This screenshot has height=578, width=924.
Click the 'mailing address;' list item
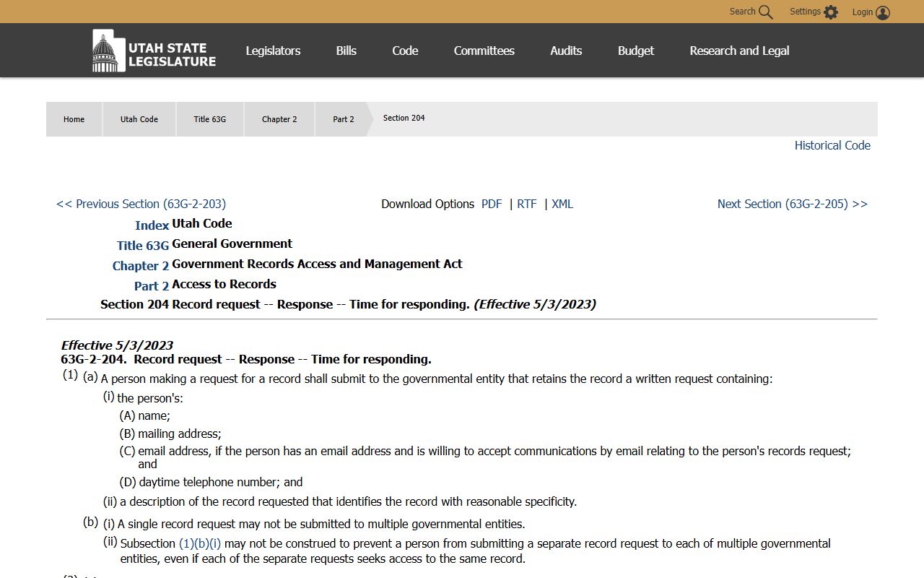point(180,433)
